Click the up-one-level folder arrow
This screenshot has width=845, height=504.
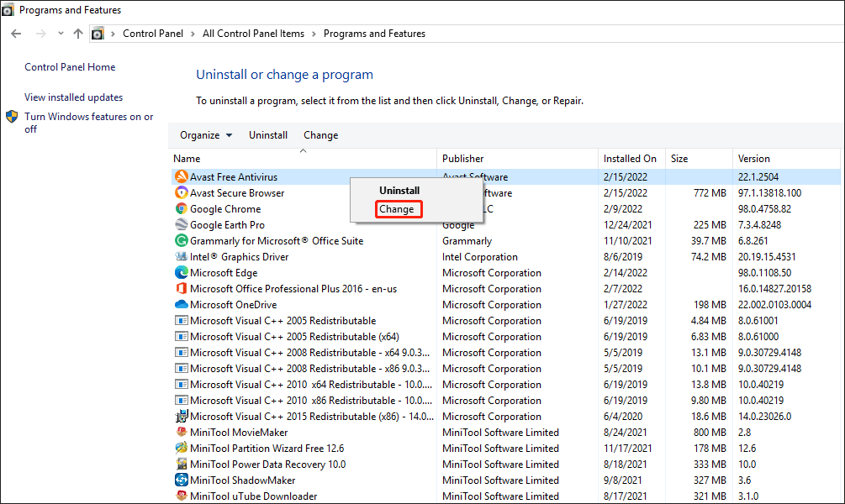77,33
